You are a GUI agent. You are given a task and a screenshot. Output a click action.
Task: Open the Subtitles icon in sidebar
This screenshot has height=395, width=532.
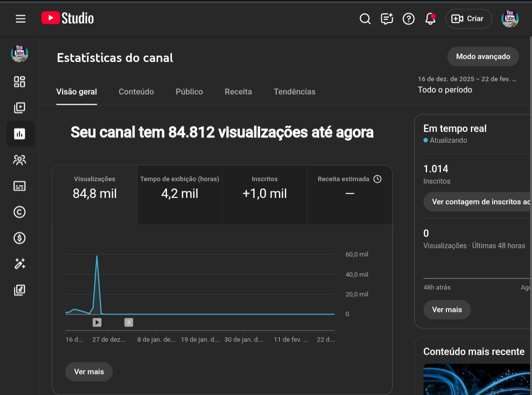[20, 186]
